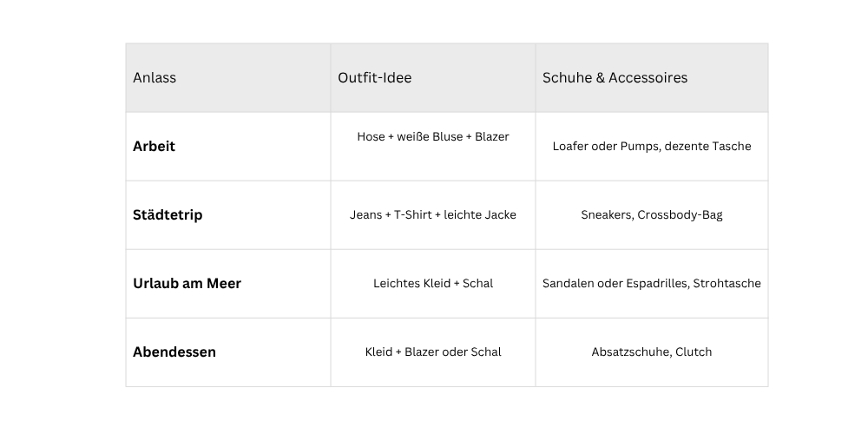Select the 'Urlaub am Meer' cell

[x=187, y=284]
